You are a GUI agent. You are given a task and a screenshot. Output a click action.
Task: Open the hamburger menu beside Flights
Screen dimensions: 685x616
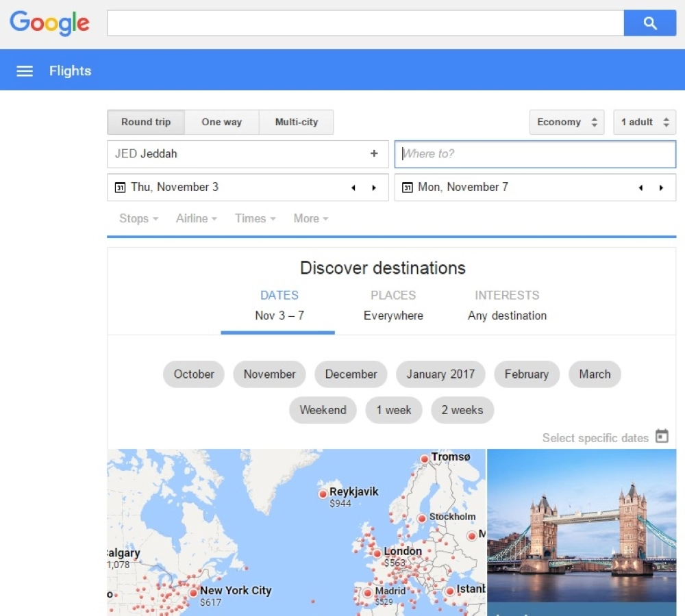coord(25,71)
